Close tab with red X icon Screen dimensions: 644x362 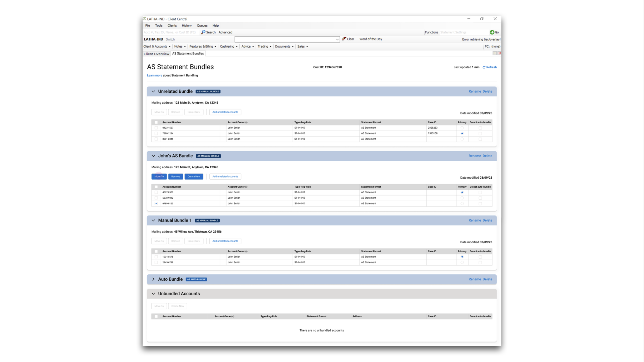(x=499, y=53)
